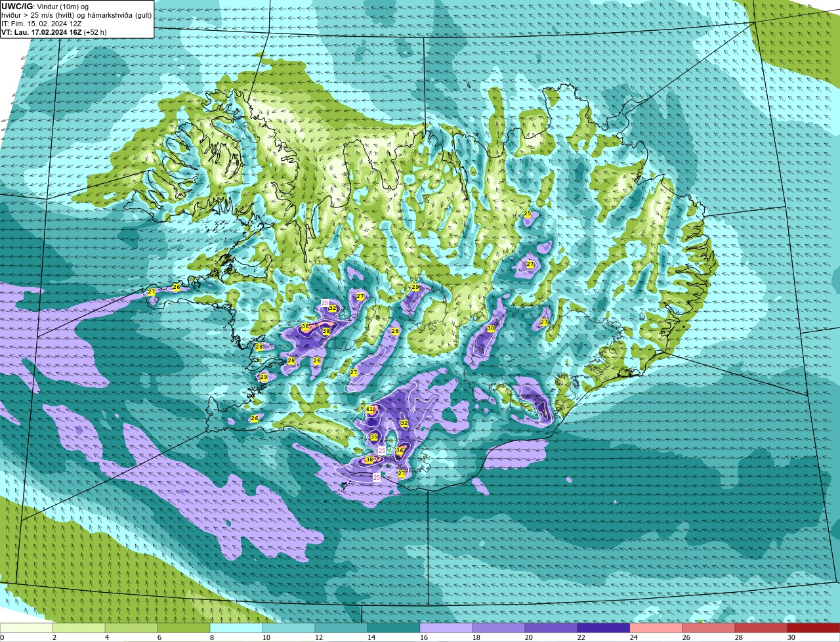Click the 18–20 m/s lavender legend swatch

click(499, 628)
